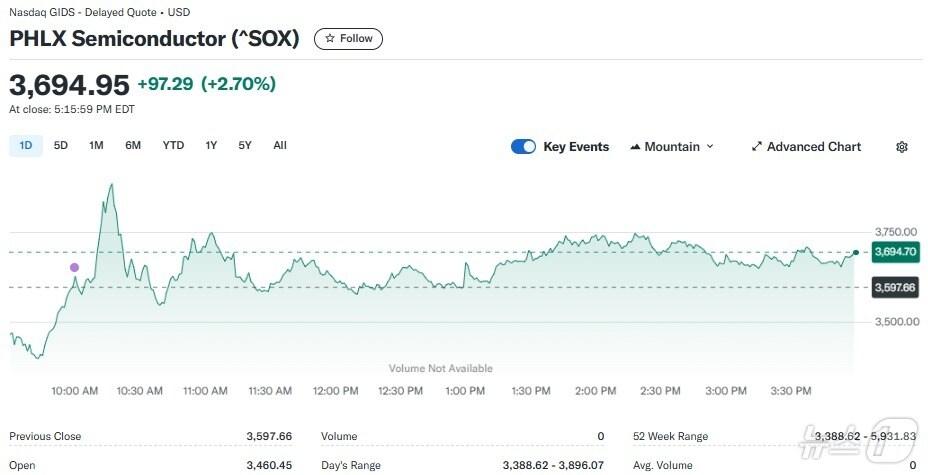Click the 3,597.66 previous close chart label
928x475 pixels.
[894, 287]
